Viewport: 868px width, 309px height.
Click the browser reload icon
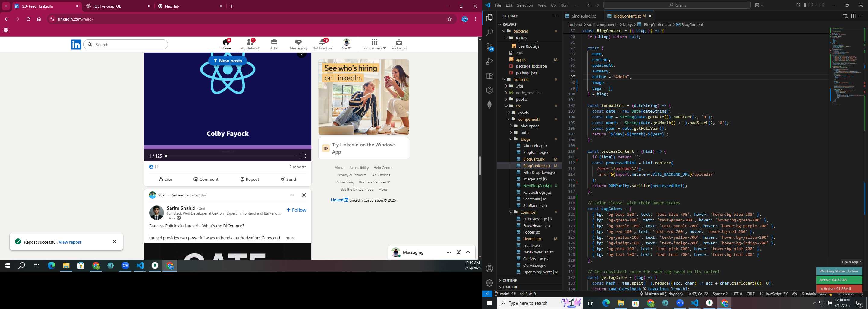pos(28,19)
